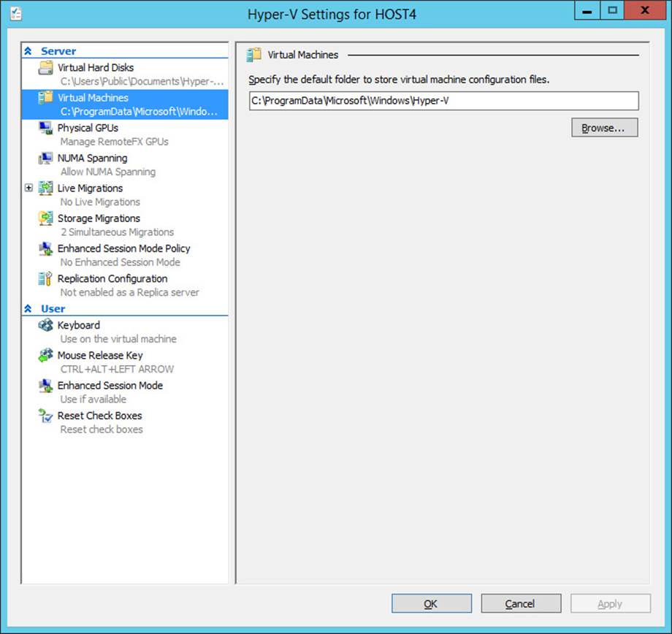Click the Physical GPUs monitor icon
The height and width of the screenshot is (634, 672).
pyautogui.click(x=45, y=128)
